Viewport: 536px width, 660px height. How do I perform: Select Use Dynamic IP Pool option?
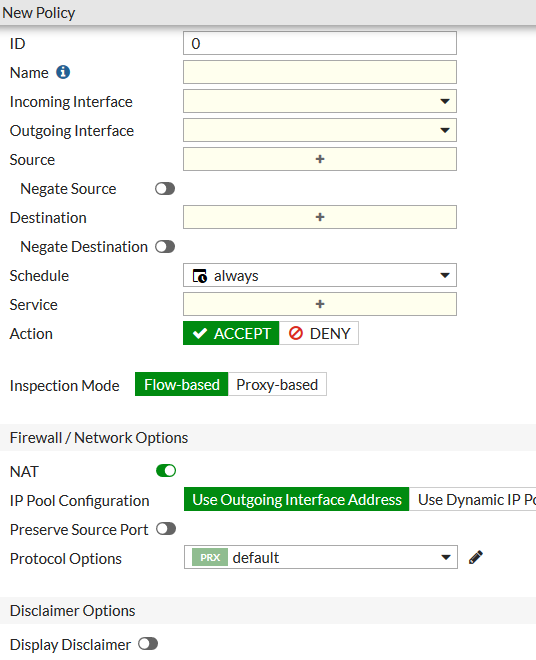tap(472, 499)
